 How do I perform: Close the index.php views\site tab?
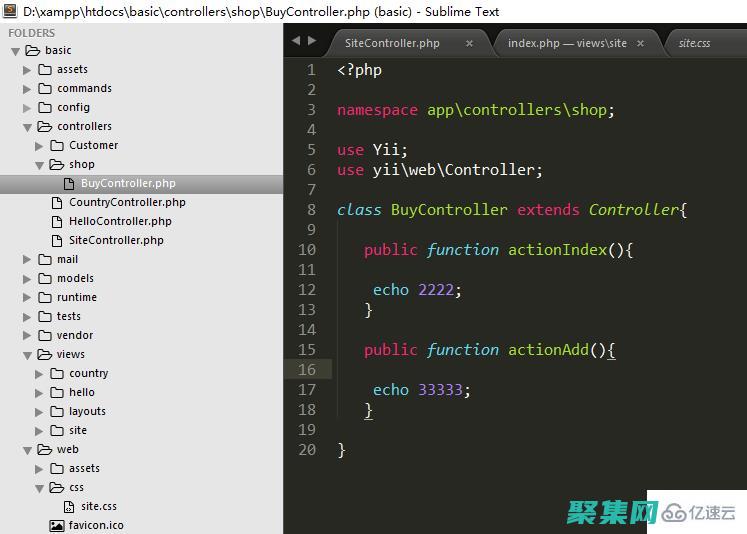click(x=641, y=44)
